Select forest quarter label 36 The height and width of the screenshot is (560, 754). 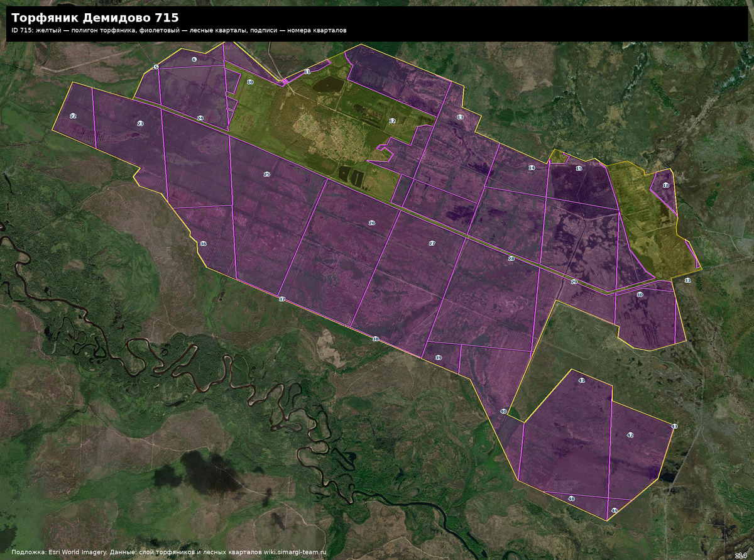tap(203, 244)
